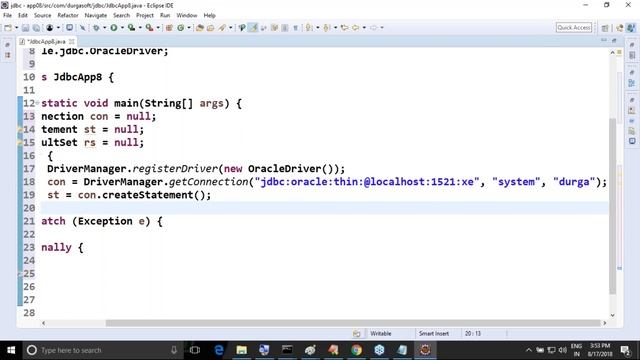Click the Writable status bar entry
Image resolution: width=640 pixels, height=360 pixels.
point(380,333)
